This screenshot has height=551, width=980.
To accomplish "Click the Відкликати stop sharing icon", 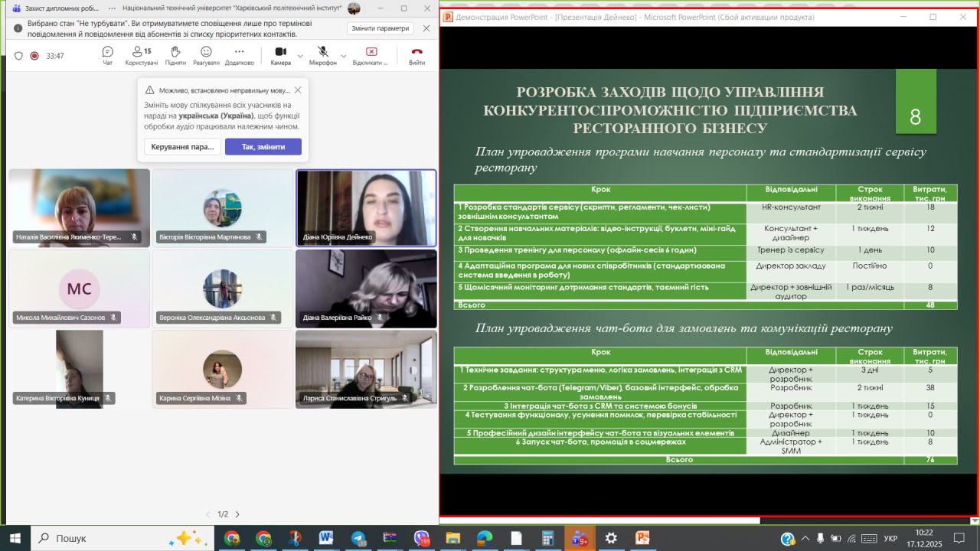I will 371,55.
